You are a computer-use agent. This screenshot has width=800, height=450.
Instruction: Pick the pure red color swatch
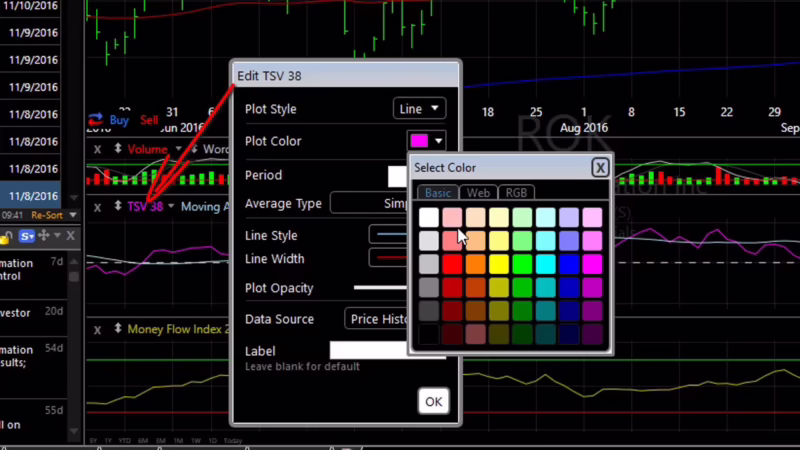[454, 263]
